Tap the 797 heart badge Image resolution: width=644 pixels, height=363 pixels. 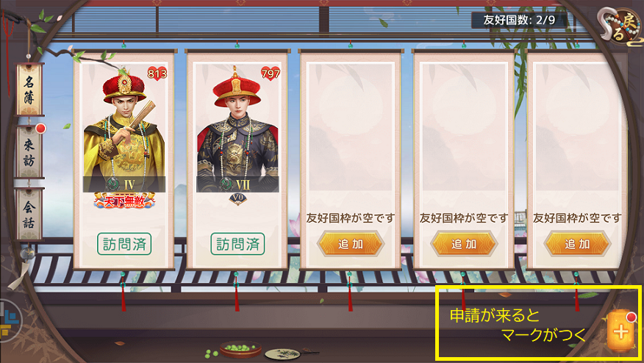pos(271,74)
